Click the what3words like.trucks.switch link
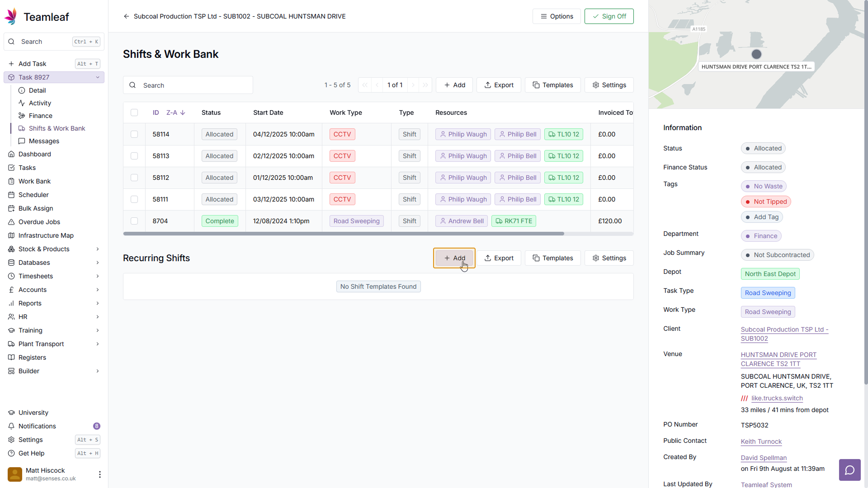The height and width of the screenshot is (488, 868). point(777,398)
